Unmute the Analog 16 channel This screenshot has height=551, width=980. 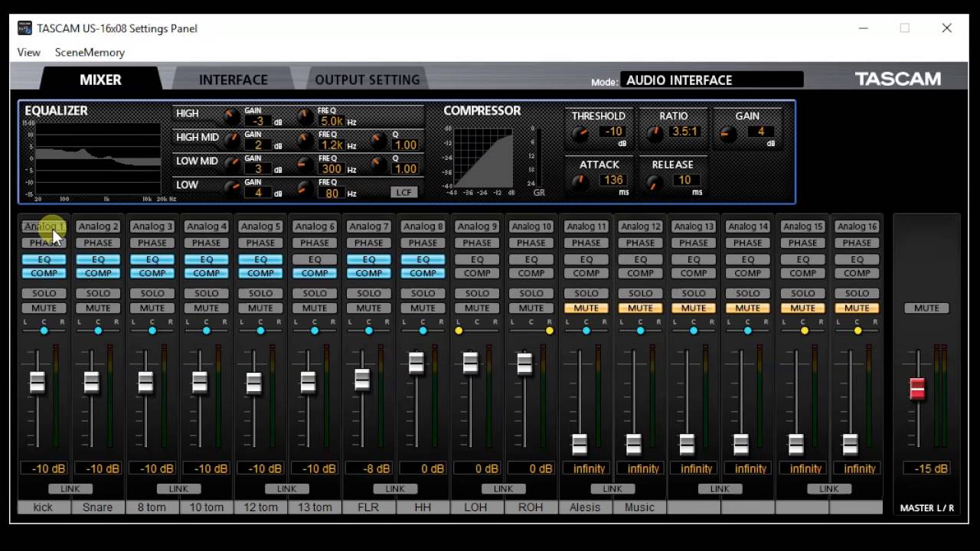click(x=857, y=308)
